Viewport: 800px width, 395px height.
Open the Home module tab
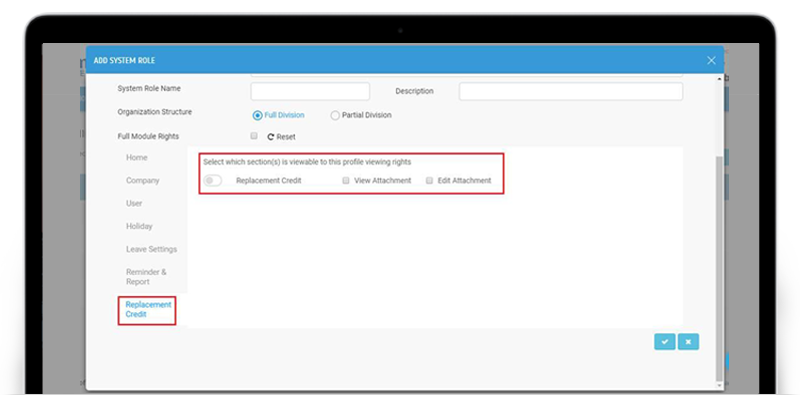pyautogui.click(x=137, y=158)
